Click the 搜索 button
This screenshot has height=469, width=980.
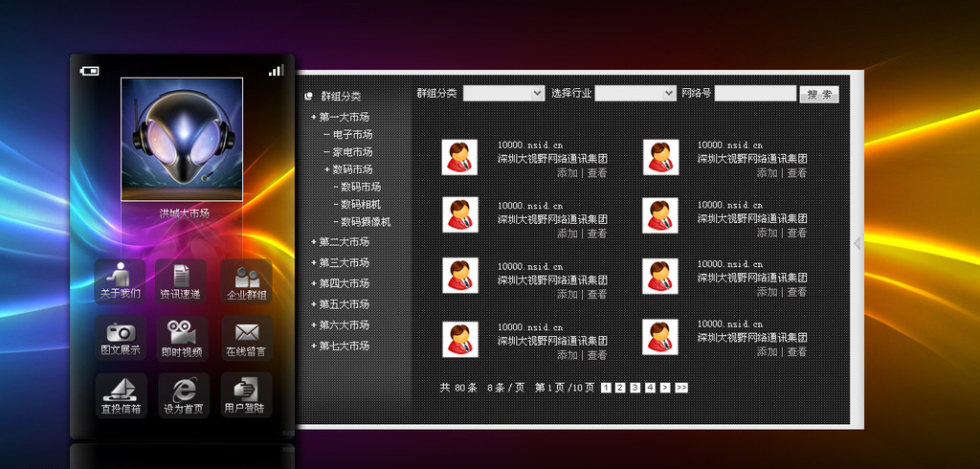pos(819,95)
